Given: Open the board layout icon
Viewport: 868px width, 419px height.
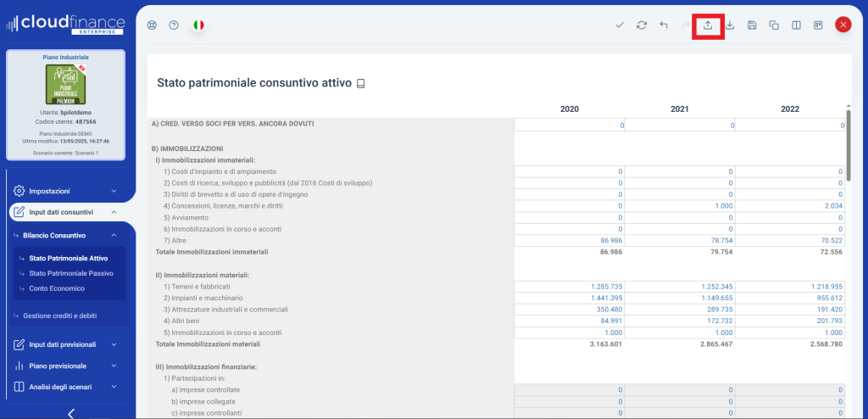Looking at the screenshot, I should 818,25.
